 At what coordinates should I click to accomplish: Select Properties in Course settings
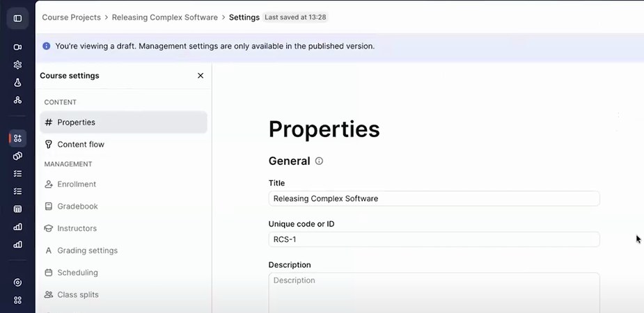[124, 122]
